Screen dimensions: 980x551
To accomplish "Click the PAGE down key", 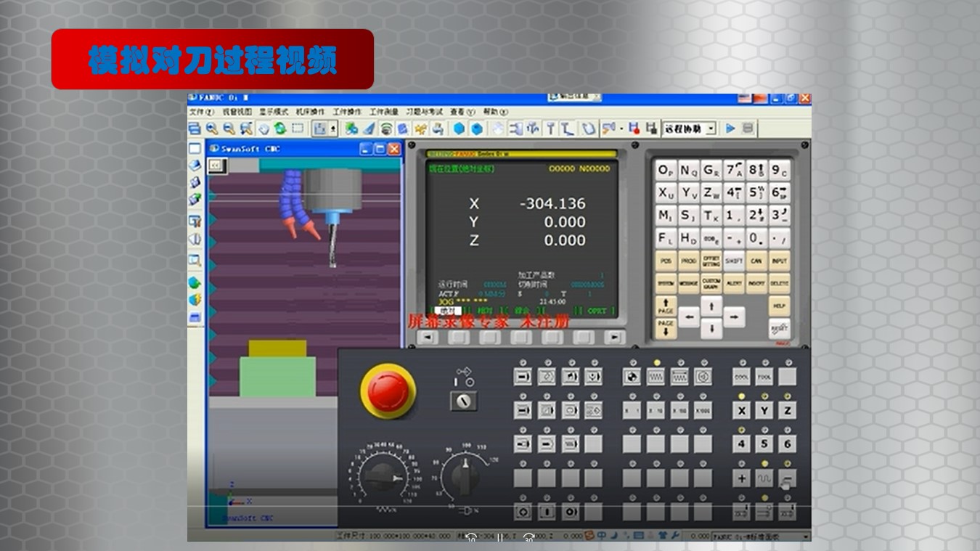I will (665, 327).
